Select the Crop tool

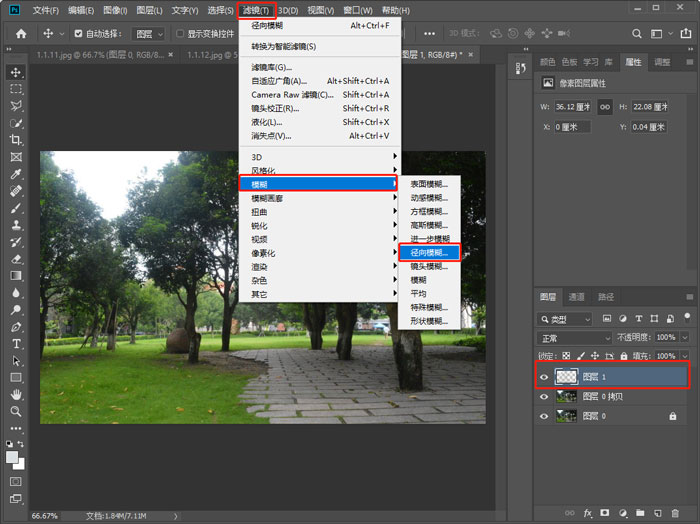click(16, 140)
